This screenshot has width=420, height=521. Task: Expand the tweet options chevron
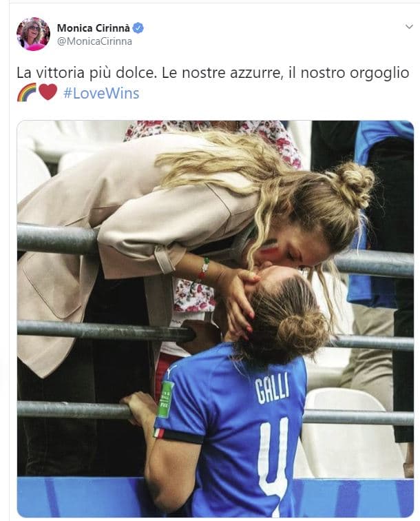[409, 27]
